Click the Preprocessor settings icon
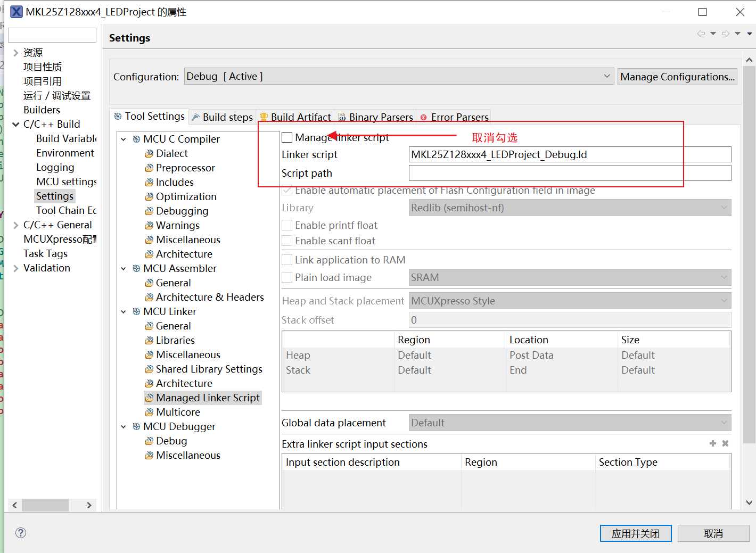 [149, 168]
